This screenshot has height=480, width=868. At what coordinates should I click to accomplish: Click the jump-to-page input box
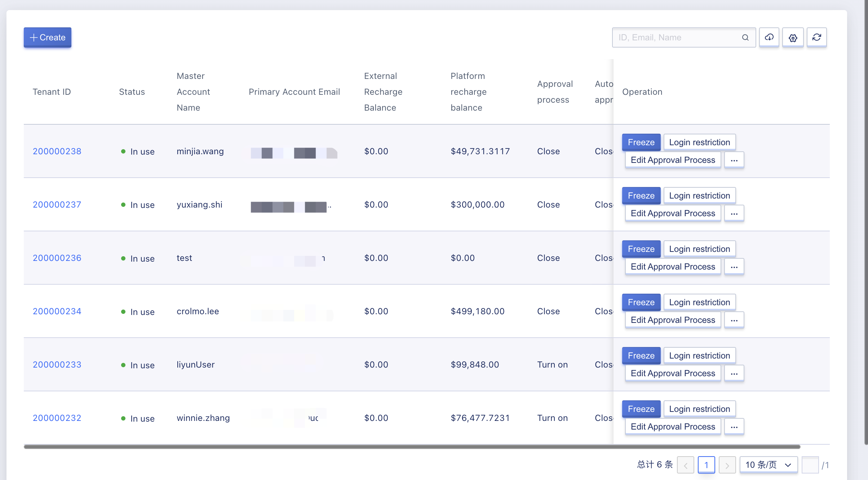(810, 465)
